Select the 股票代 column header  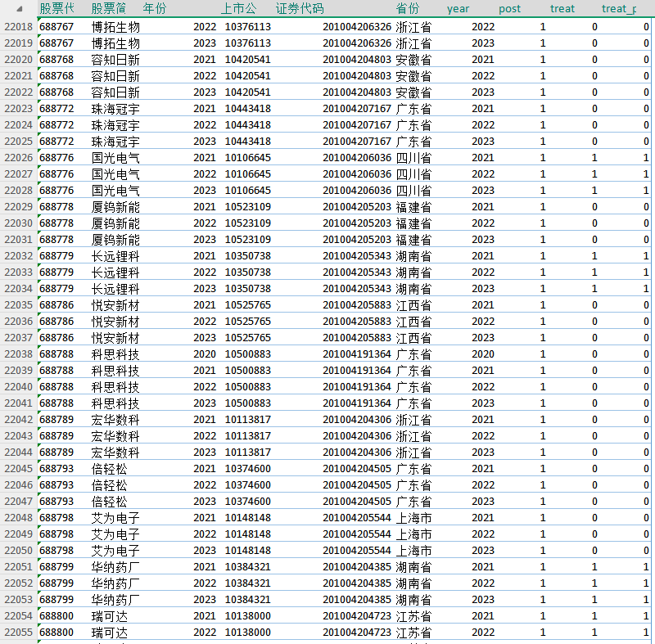pos(56,9)
